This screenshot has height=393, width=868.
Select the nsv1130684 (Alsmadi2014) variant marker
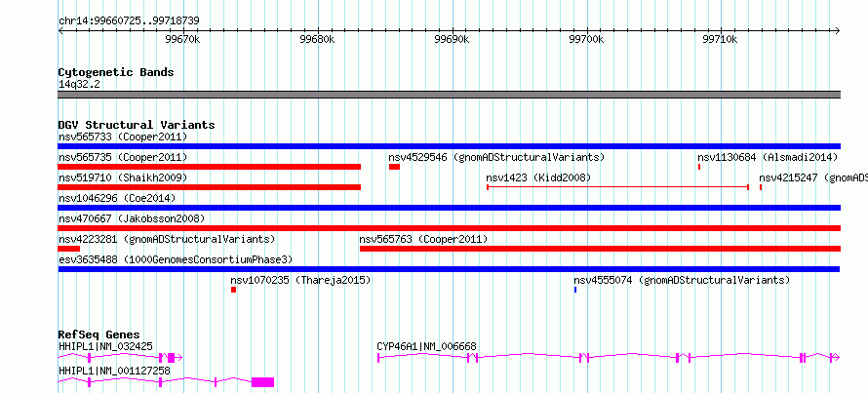[x=699, y=167]
